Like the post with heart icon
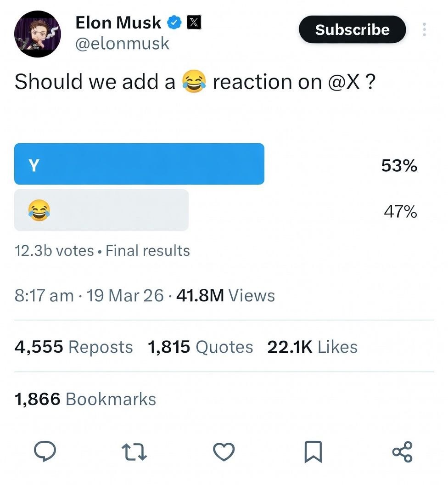 click(x=224, y=451)
